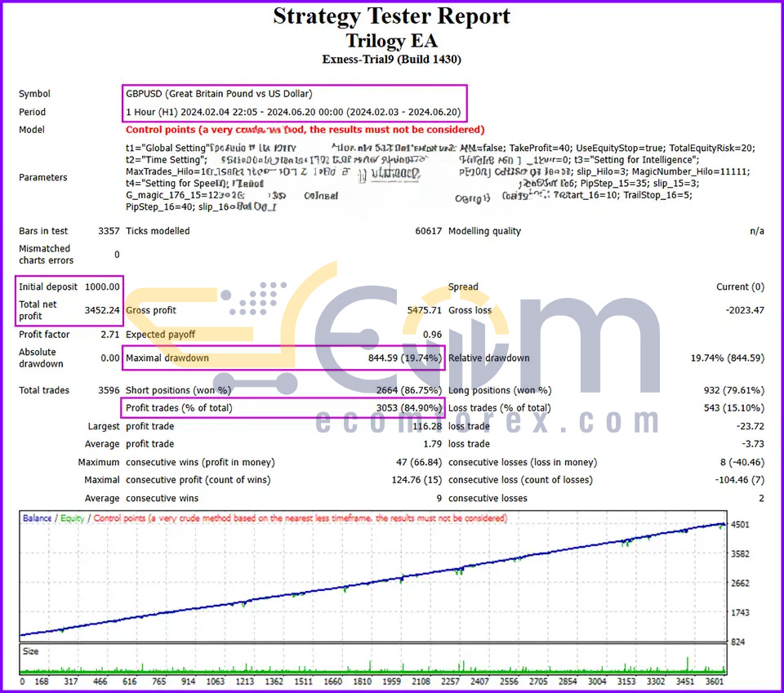
Task: Select the 'Maximal drawdown' label
Action: [167, 358]
